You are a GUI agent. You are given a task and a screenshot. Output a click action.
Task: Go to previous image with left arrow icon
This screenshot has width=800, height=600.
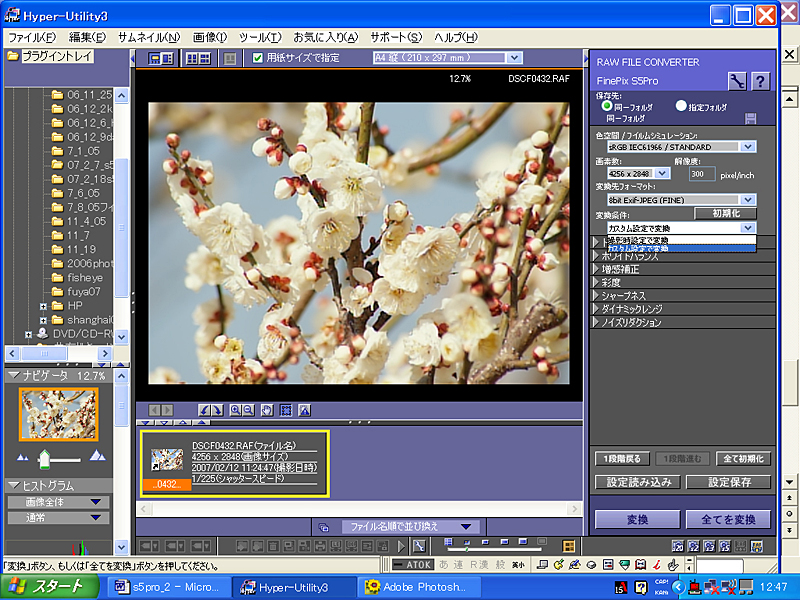pyautogui.click(x=155, y=410)
